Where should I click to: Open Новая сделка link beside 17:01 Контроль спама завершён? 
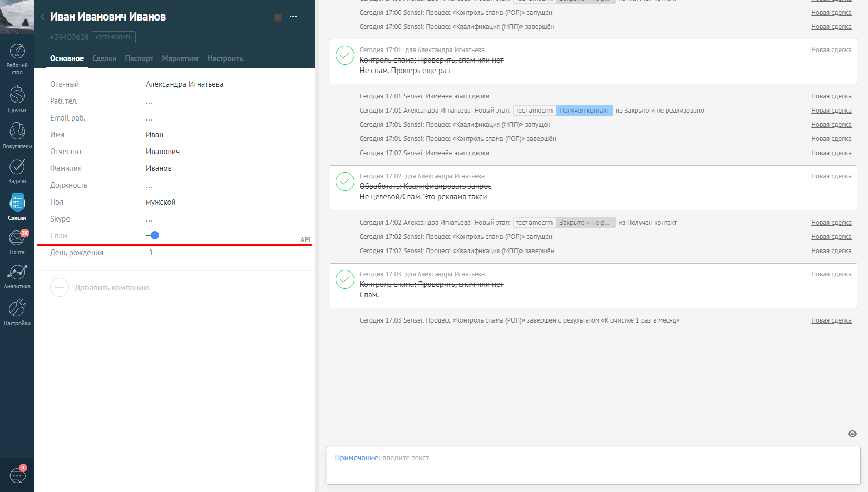pos(831,139)
